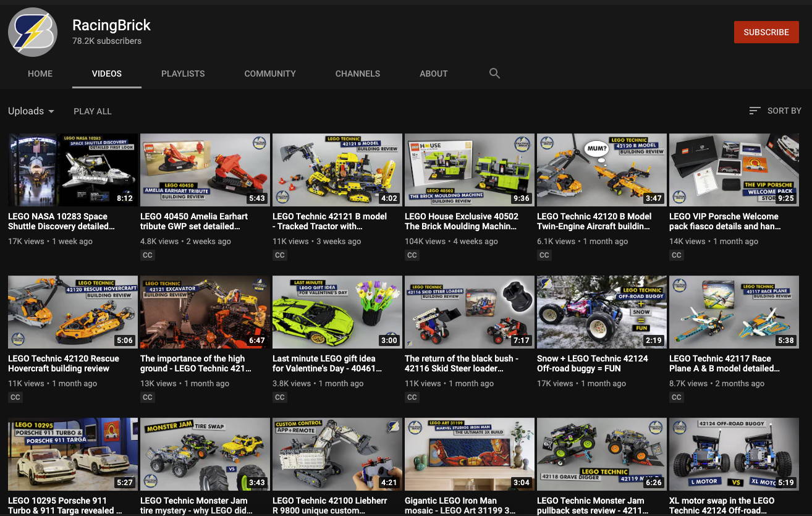Click CC badge under Race Plane video
Image resolution: width=812 pixels, height=516 pixels.
(x=676, y=397)
